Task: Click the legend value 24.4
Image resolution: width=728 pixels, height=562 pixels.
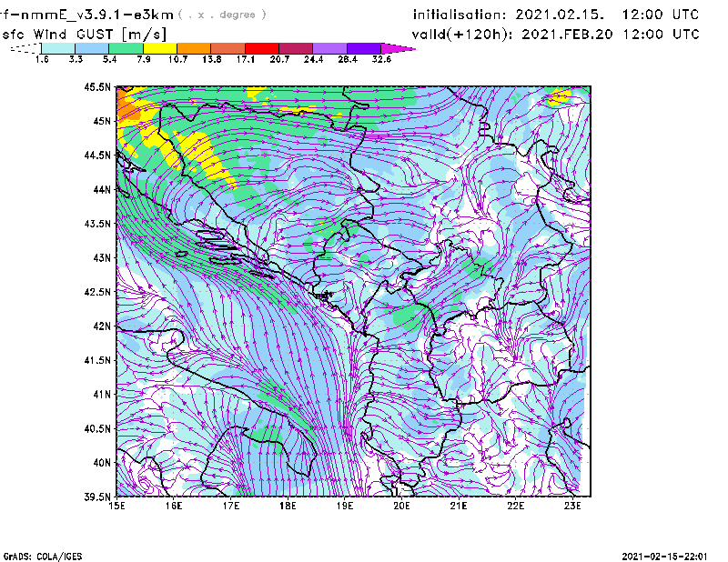Action: (x=313, y=59)
